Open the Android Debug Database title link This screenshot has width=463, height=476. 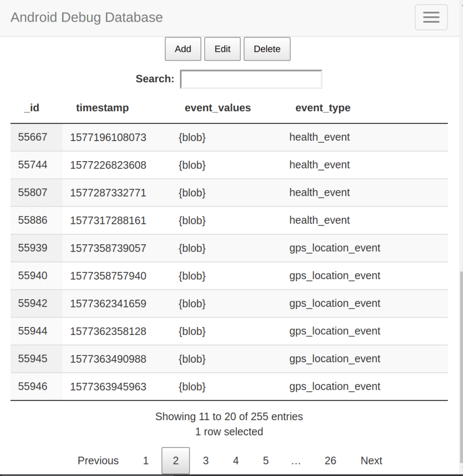pos(87,17)
